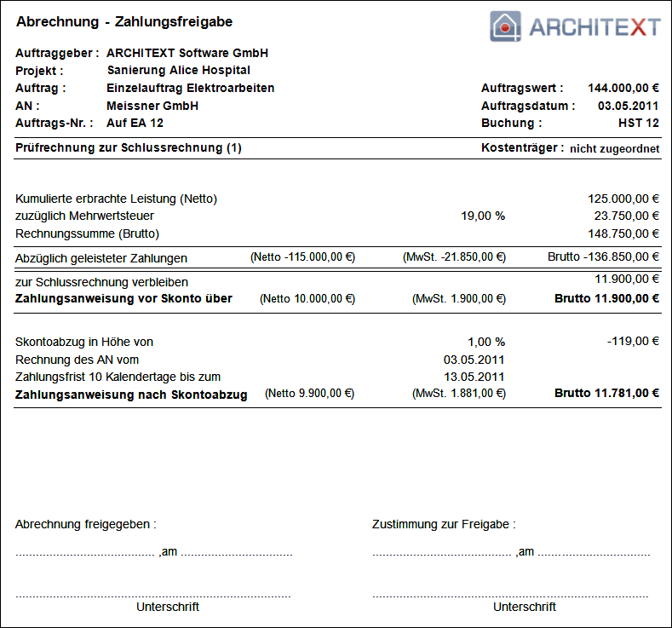Click Zahlungsfrist date 13.05.2011

point(474,377)
